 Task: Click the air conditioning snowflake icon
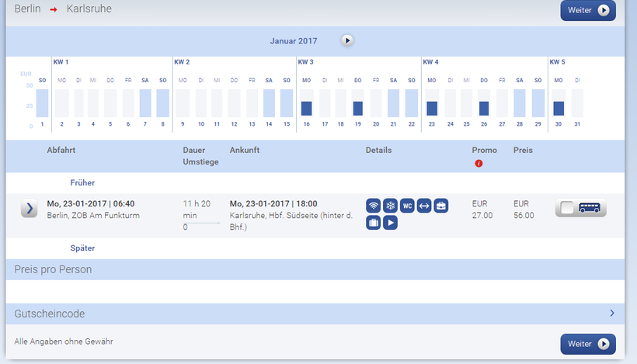pos(391,206)
